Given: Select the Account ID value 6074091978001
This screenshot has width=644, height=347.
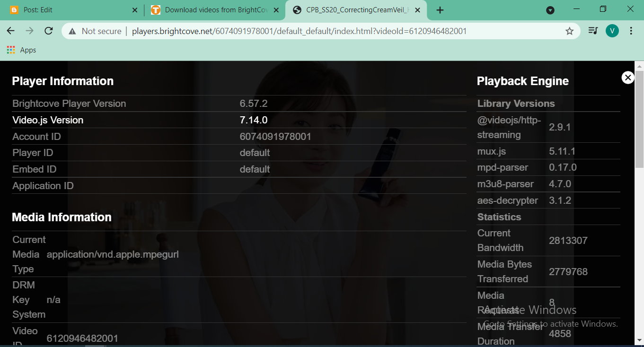Looking at the screenshot, I should coord(275,137).
